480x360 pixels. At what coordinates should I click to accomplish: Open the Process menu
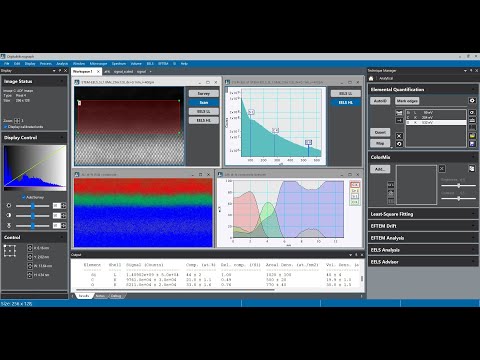[46, 63]
